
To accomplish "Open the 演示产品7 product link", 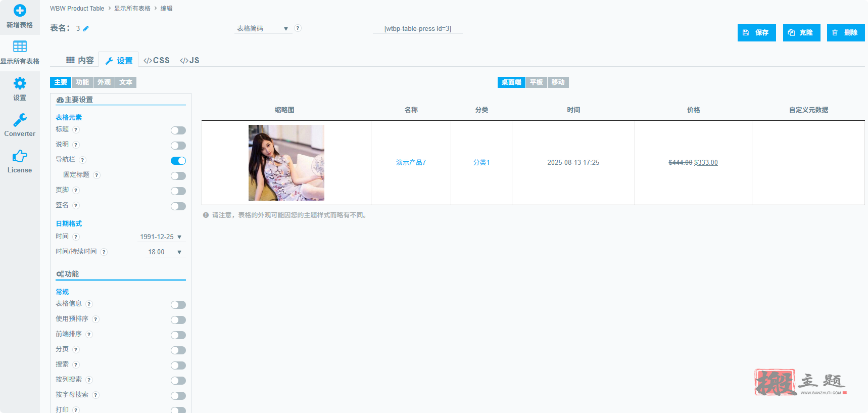I will point(411,162).
